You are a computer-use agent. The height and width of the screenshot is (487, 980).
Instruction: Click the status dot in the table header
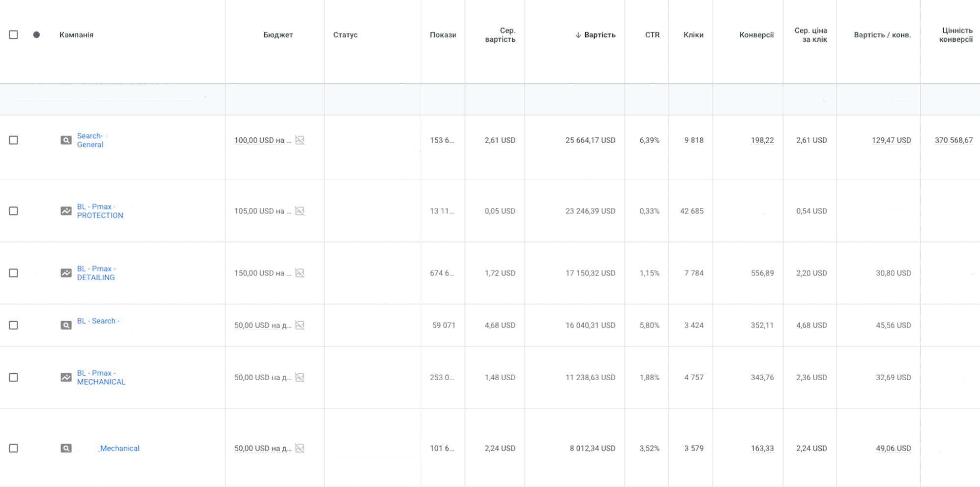pos(36,35)
